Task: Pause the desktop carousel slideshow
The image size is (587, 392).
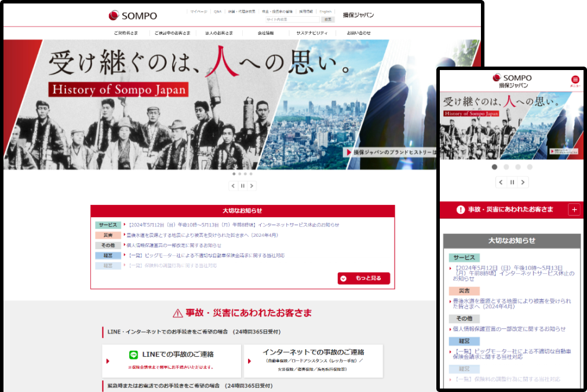Action: click(x=243, y=186)
